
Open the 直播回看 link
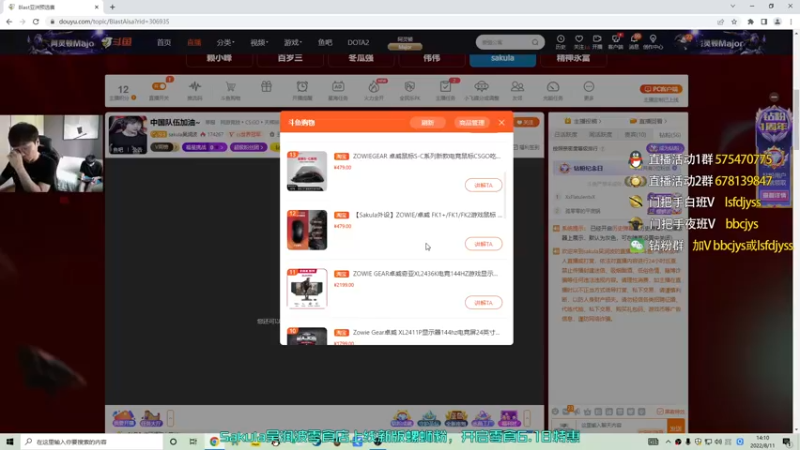pyautogui.click(x=648, y=121)
